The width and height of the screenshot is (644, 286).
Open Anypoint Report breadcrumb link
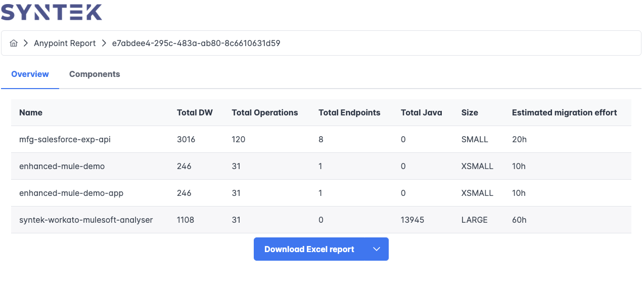point(65,44)
